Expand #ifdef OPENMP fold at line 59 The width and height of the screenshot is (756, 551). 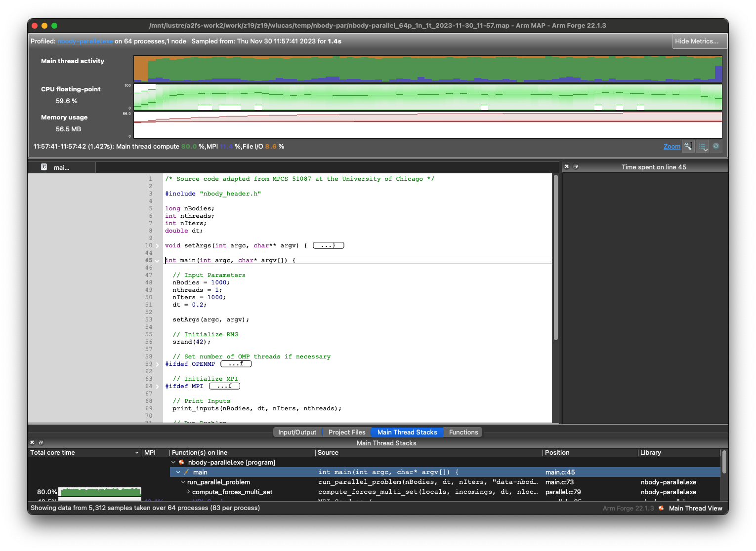click(x=158, y=364)
